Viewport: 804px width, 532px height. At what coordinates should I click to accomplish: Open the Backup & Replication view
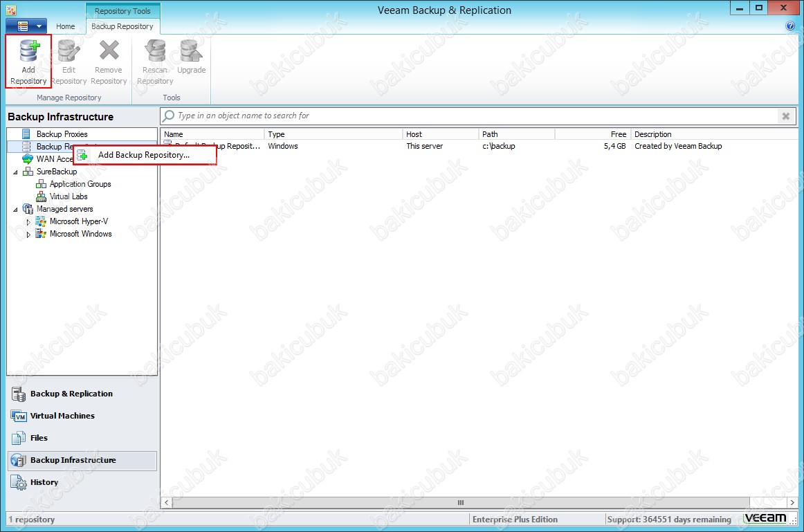tap(82, 394)
